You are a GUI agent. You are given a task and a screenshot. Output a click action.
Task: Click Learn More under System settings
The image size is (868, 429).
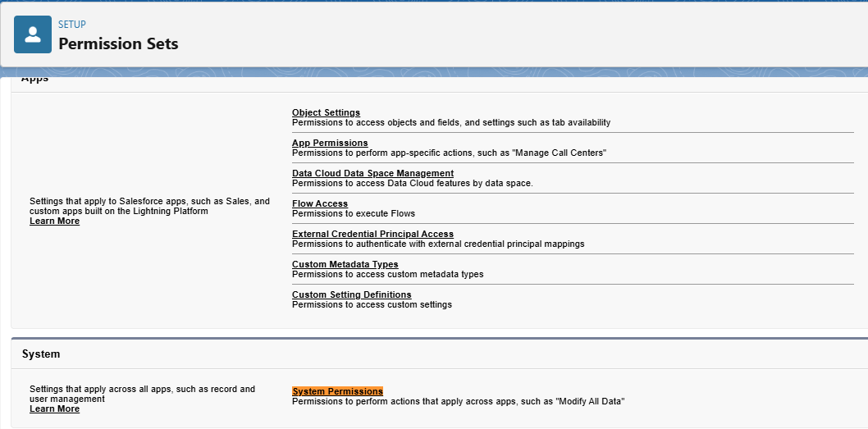click(x=55, y=408)
